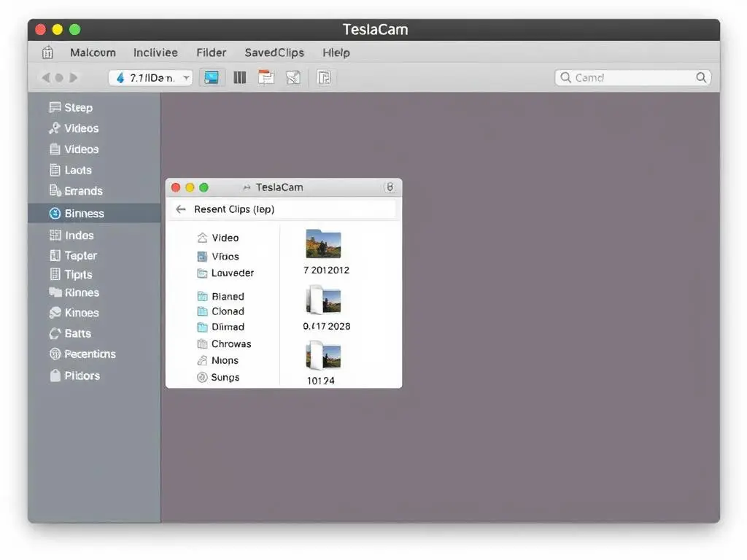Open the share icon in the toolbar
This screenshot has height=560, width=747.
click(293, 77)
